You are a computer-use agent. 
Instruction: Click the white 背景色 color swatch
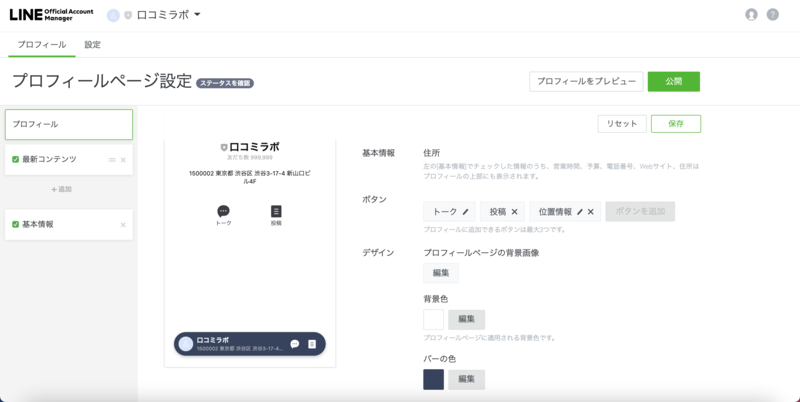pyautogui.click(x=434, y=319)
